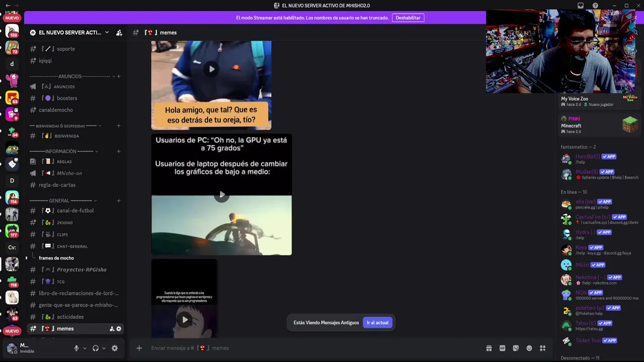Image resolution: width=644 pixels, height=362 pixels.
Task: Open the Proyectos-RPGisho channel
Action: (75, 269)
